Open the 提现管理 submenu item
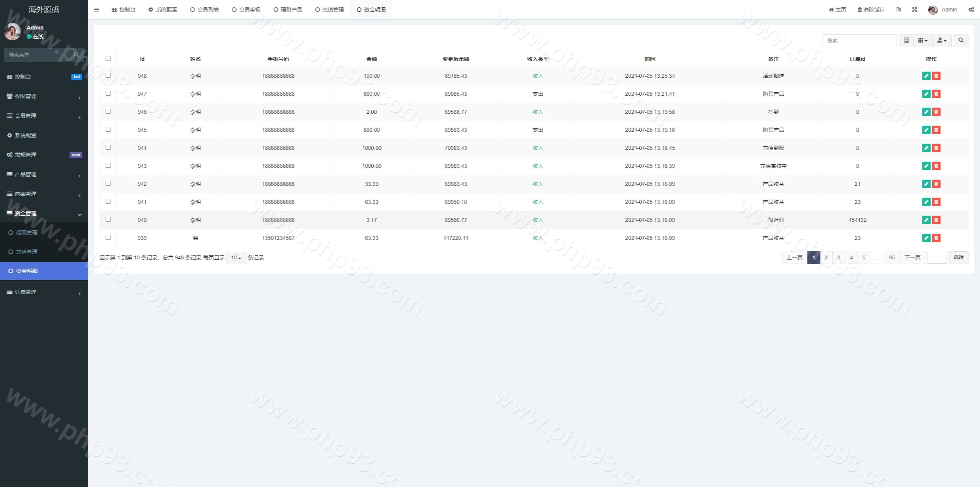Image resolution: width=980 pixels, height=487 pixels. click(26, 233)
